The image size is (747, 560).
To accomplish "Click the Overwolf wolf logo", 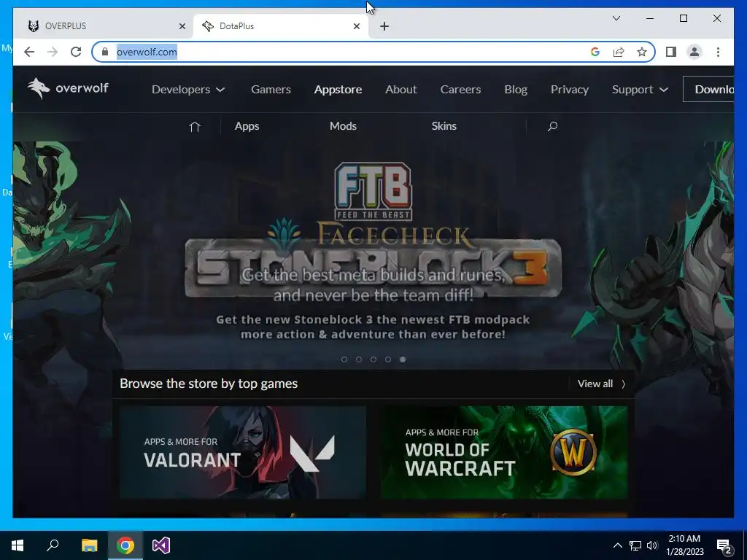I will [x=68, y=88].
